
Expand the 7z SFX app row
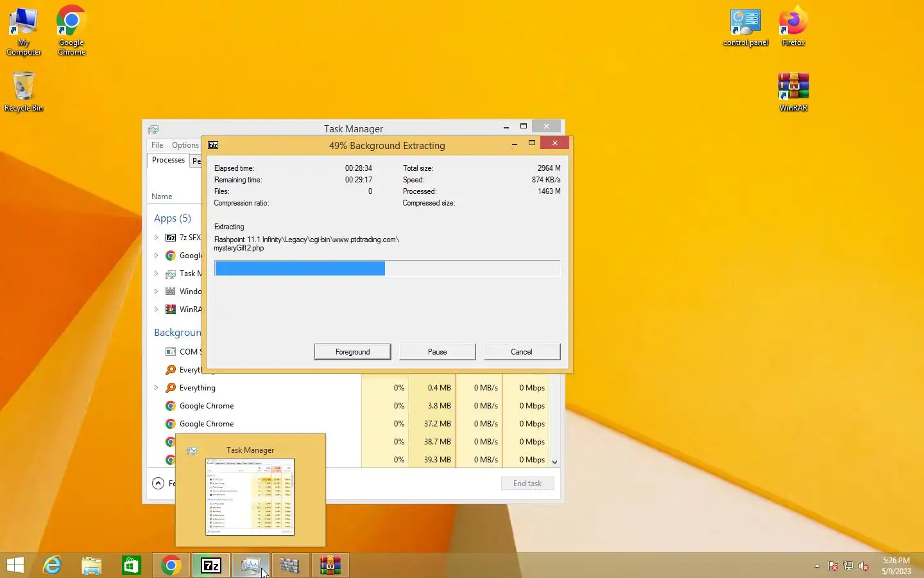click(x=156, y=238)
